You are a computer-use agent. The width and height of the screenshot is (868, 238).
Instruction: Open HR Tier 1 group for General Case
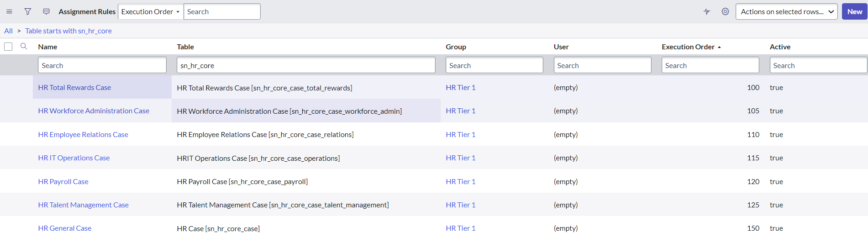tap(461, 228)
